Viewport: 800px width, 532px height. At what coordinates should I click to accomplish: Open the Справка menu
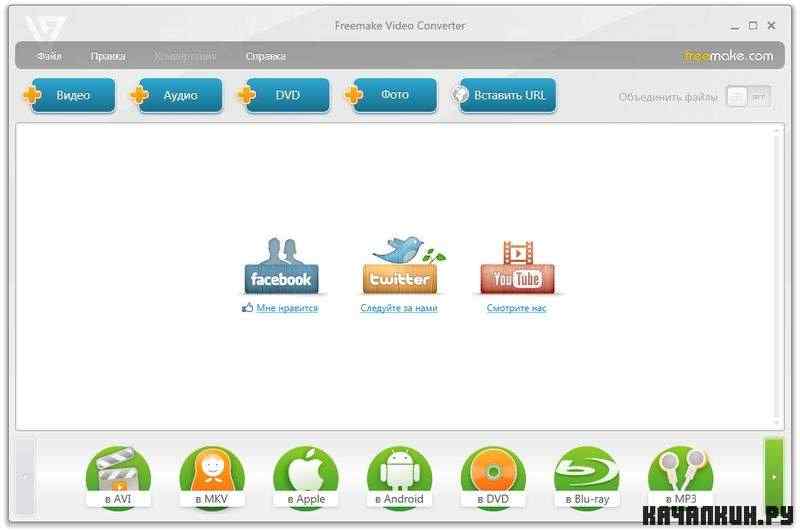(265, 56)
